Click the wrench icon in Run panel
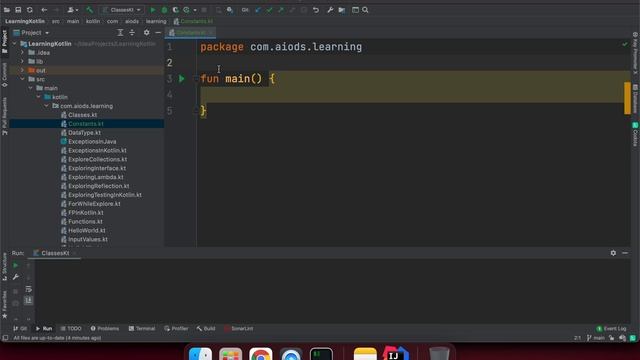The image size is (640, 360). pyautogui.click(x=16, y=277)
